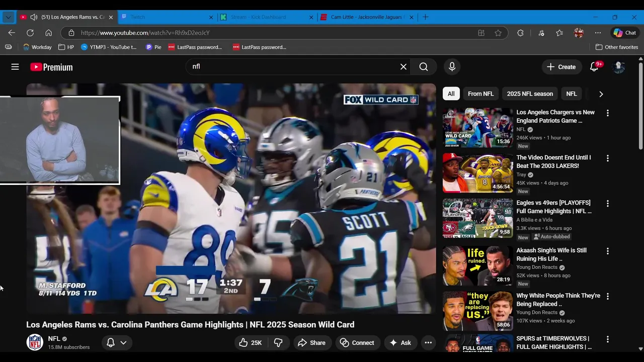Select the All filter chip
Viewport: 644px width, 362px height.
coord(451,94)
